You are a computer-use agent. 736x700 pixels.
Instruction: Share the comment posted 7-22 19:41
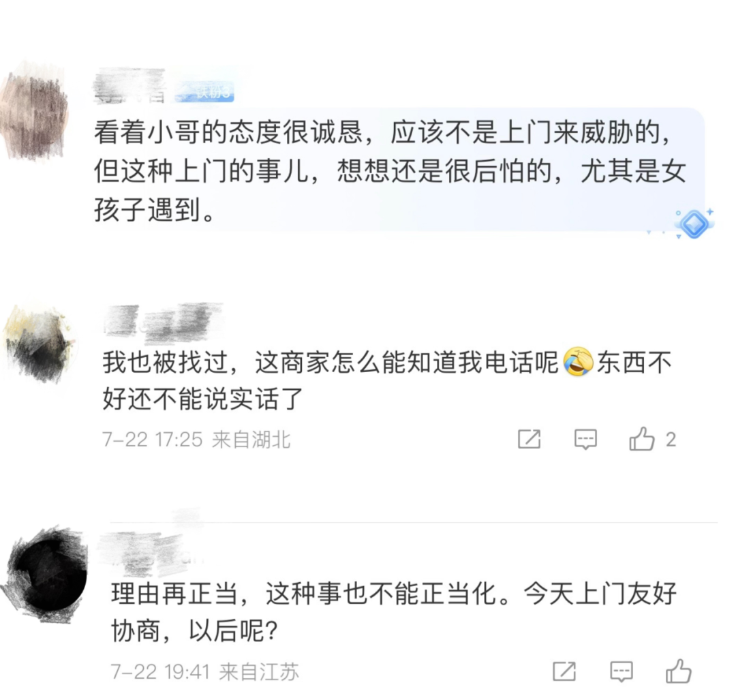tap(564, 671)
